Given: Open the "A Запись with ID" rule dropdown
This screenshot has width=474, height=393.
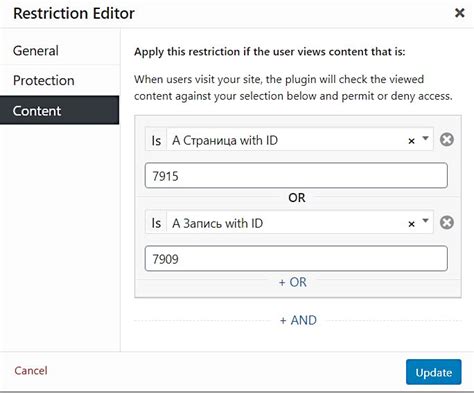Looking at the screenshot, I should (287, 223).
